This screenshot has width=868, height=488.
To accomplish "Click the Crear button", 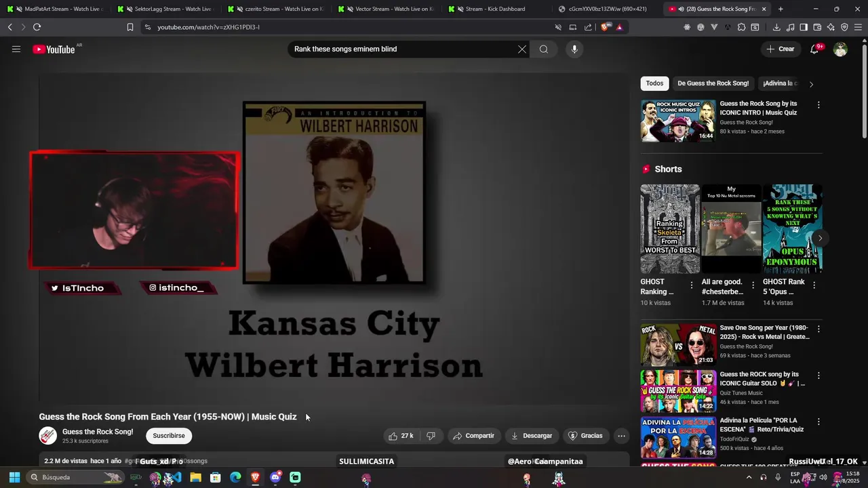I will point(780,49).
